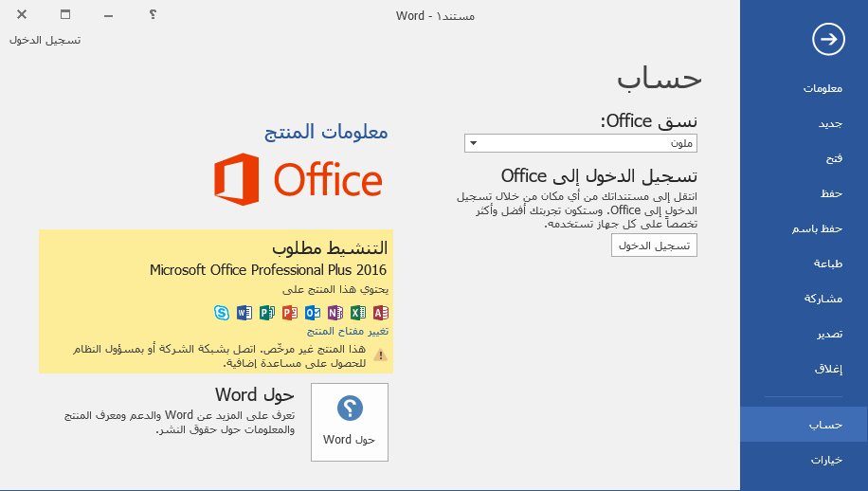Minimize the Word window
Image resolution: width=868 pixels, height=491 pixels.
pyautogui.click(x=108, y=15)
